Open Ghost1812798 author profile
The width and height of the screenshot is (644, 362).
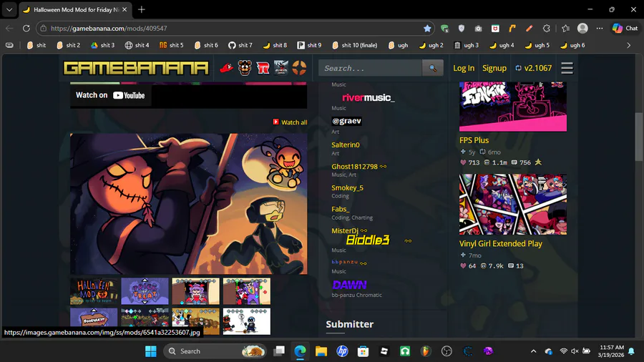[x=354, y=167]
